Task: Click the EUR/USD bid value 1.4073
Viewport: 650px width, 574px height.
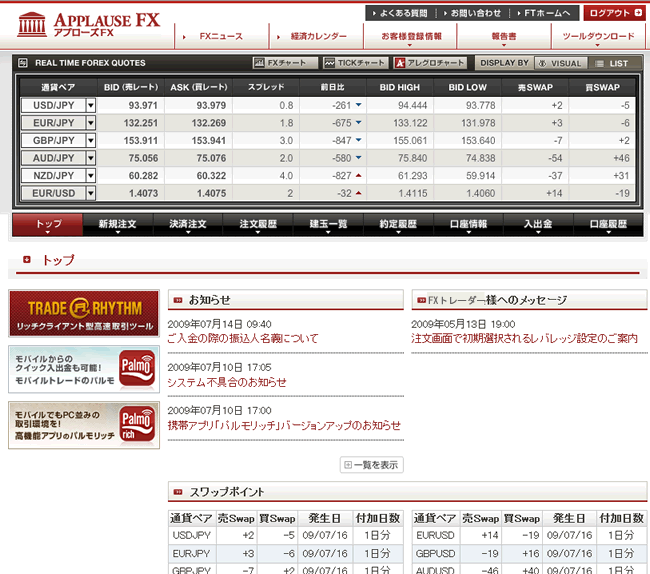Action: pos(143,194)
